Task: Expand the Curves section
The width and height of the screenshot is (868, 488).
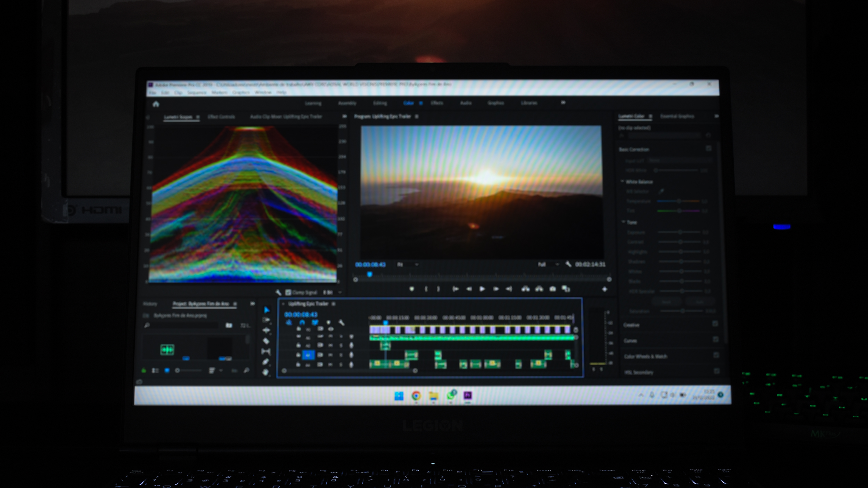Action: pyautogui.click(x=630, y=341)
